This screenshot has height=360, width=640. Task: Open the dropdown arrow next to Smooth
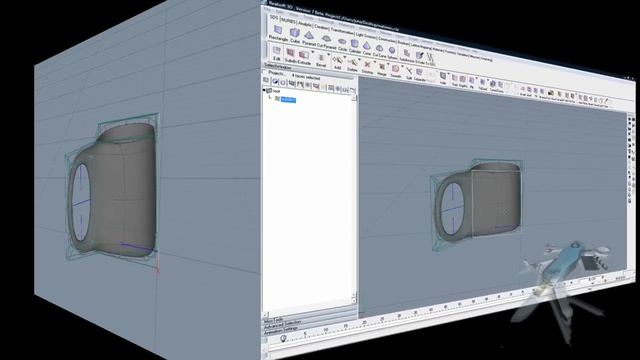coord(402,67)
